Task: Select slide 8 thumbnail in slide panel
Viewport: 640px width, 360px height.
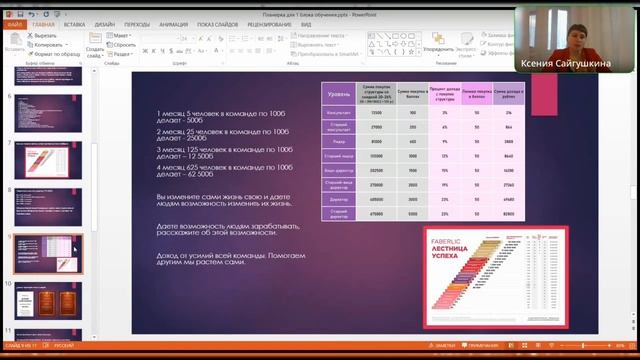Action: pos(48,207)
